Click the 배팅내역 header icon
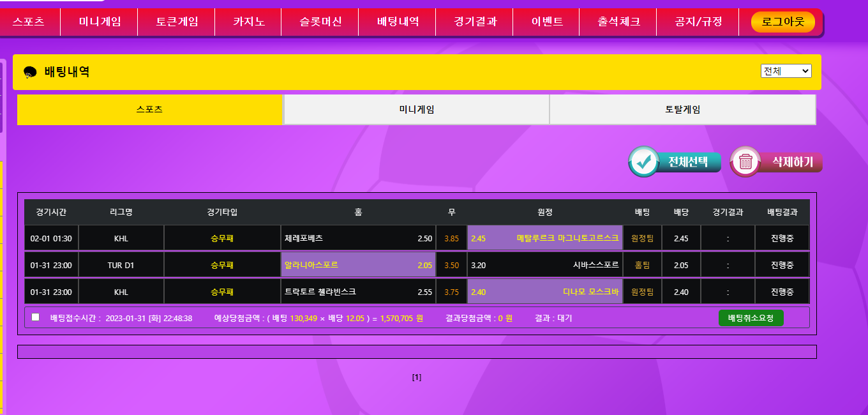This screenshot has height=415, width=868. coord(30,72)
